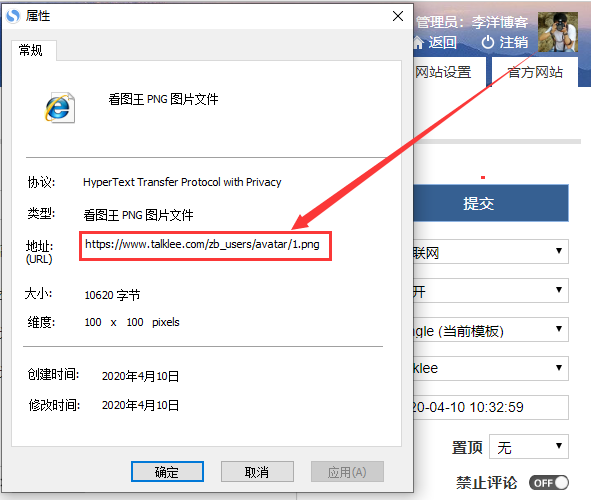The image size is (591, 500).
Task: Expand the 置顶 无 dropdown
Action: [x=528, y=447]
